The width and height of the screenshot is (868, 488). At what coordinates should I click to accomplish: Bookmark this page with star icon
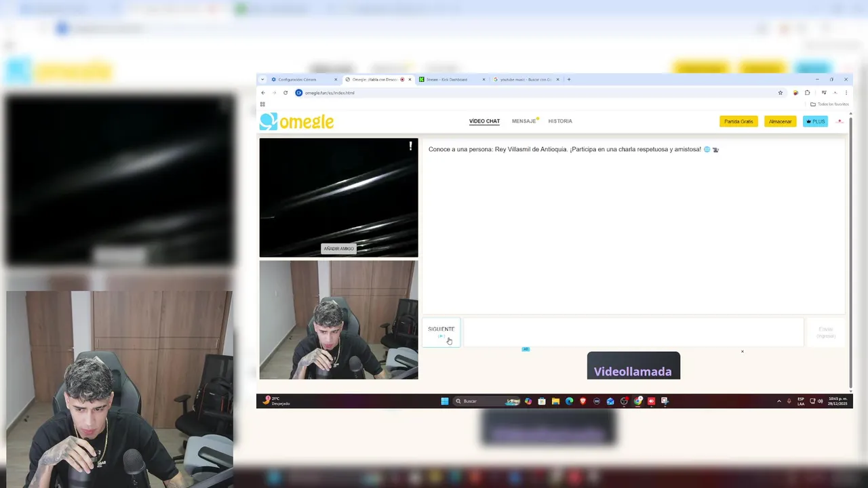pos(781,93)
